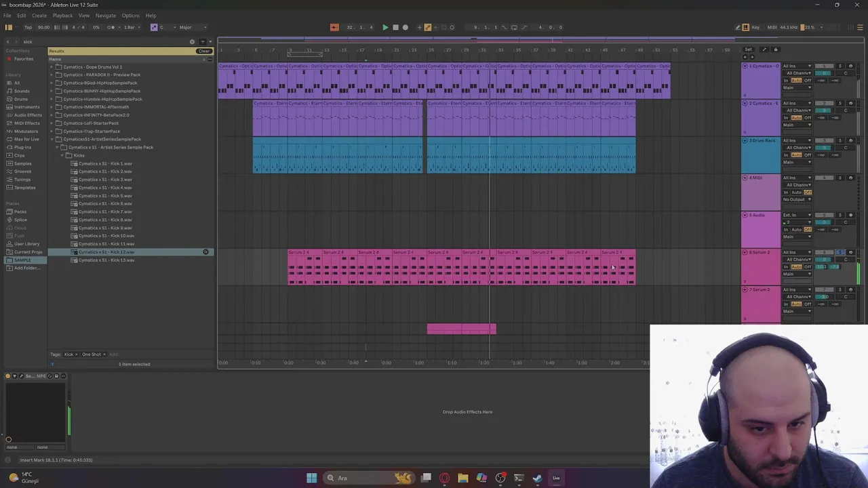Open track 1 All Ins input dropdown
Image resolution: width=868 pixels, height=488 pixels.
797,66
